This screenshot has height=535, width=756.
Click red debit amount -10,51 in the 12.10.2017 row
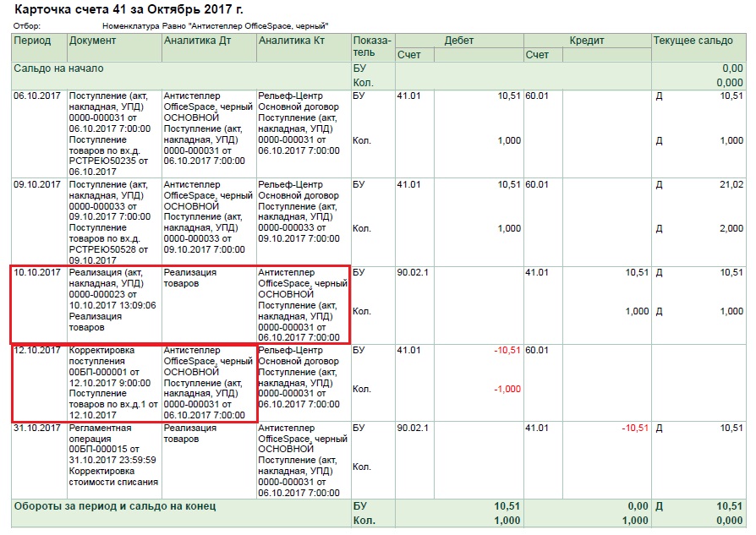tap(507, 350)
